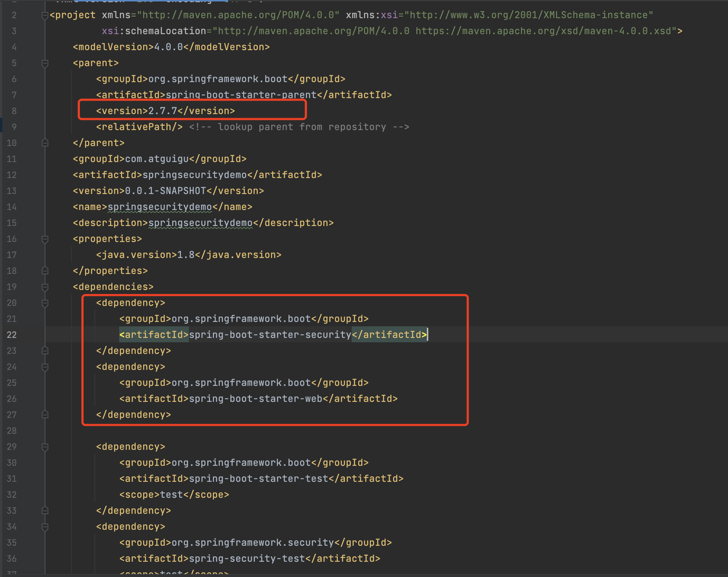Click line number 22 in the gutter

12,335
